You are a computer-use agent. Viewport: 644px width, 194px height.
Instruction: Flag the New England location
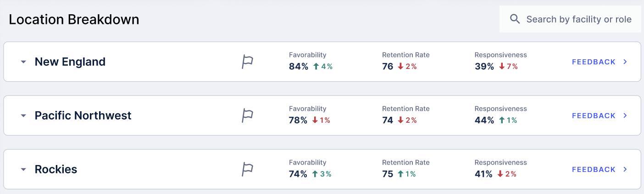click(248, 62)
